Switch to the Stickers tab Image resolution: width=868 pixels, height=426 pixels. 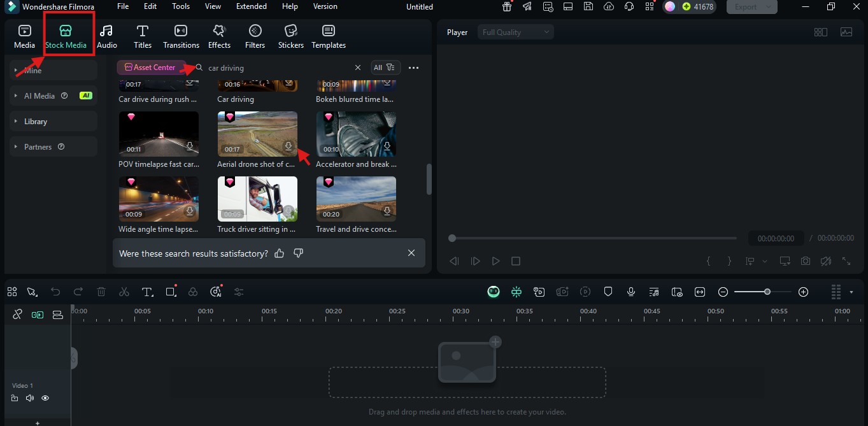290,37
